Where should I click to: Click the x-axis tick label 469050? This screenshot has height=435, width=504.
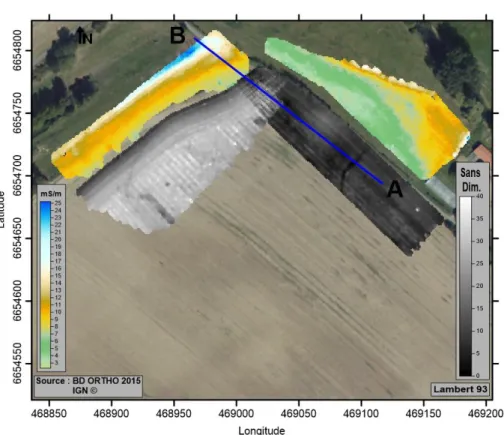pos(299,414)
